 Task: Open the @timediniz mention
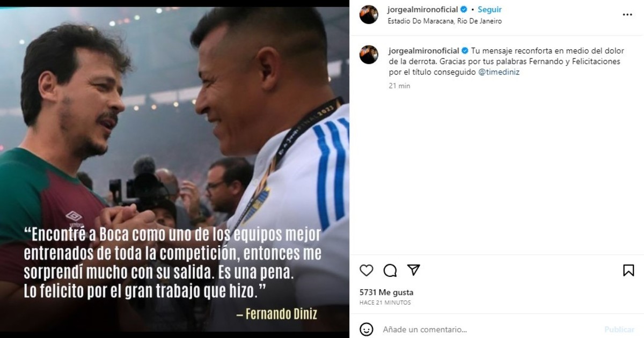[x=499, y=72]
